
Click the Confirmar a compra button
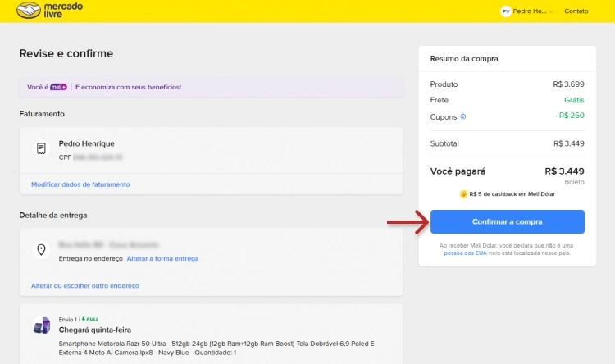tap(507, 221)
